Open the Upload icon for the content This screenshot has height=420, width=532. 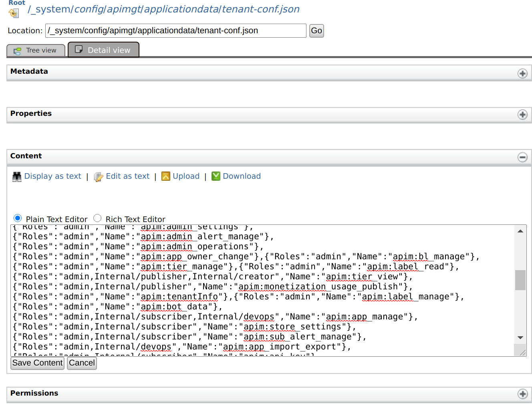tap(166, 176)
